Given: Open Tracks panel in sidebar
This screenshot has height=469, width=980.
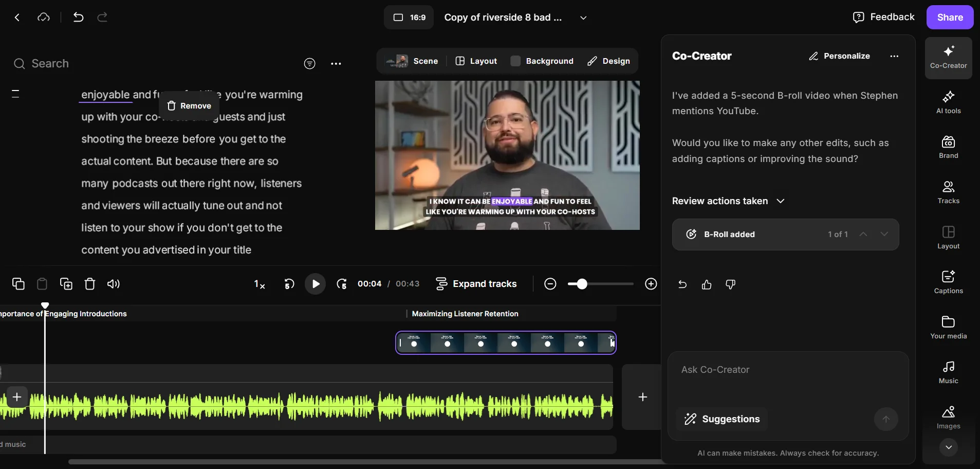Looking at the screenshot, I should click(948, 192).
